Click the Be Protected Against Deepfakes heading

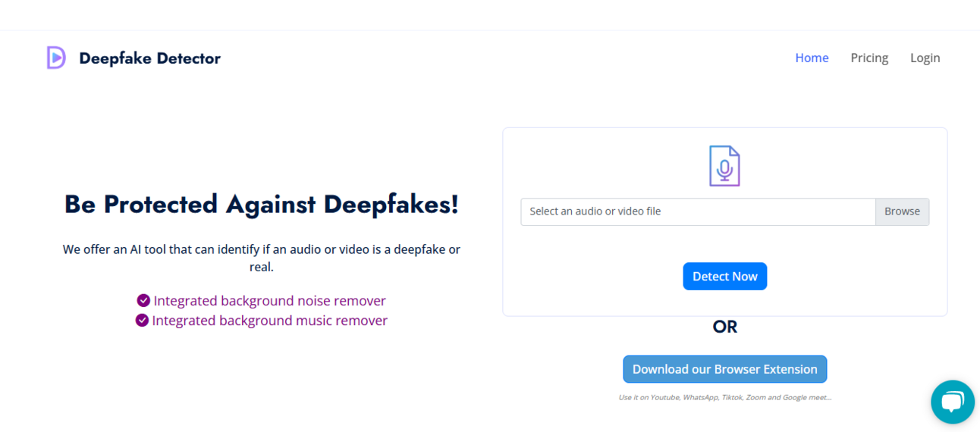(x=262, y=204)
